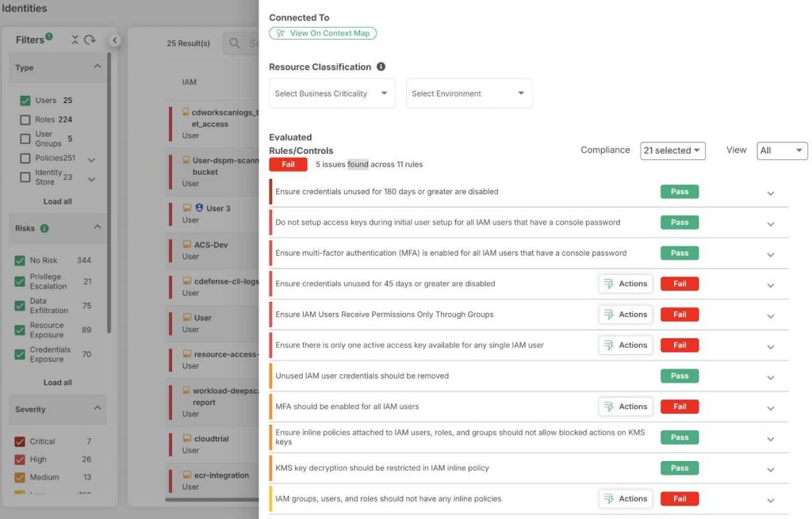Click the shield icon beside User 3

[199, 208]
